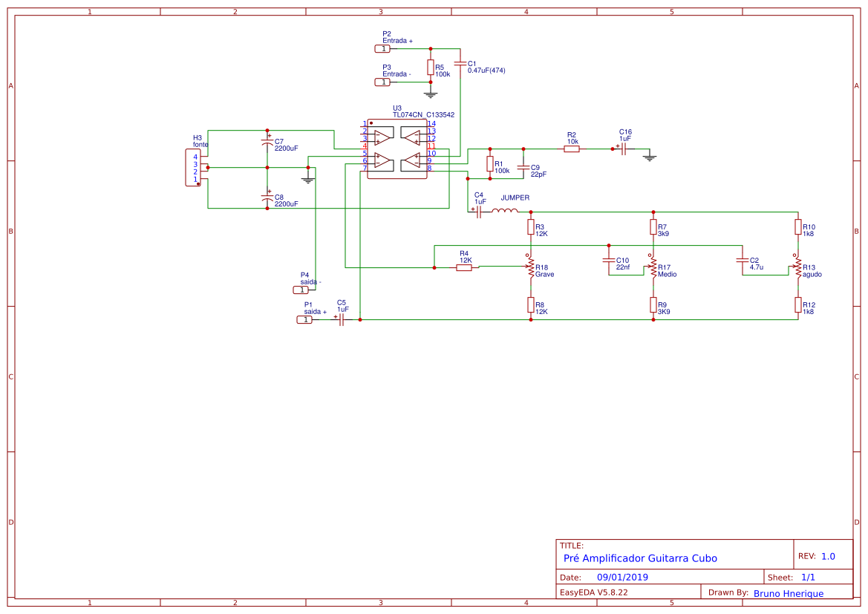Viewport: 868px width, 614px height.
Task: Click the ground symbol right of C16
Action: [x=650, y=157]
